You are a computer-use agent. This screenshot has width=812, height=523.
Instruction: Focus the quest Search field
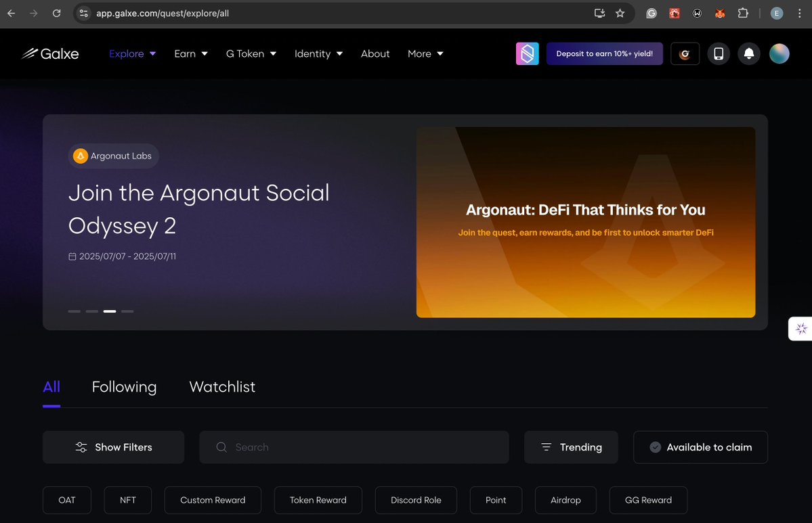pyautogui.click(x=354, y=447)
